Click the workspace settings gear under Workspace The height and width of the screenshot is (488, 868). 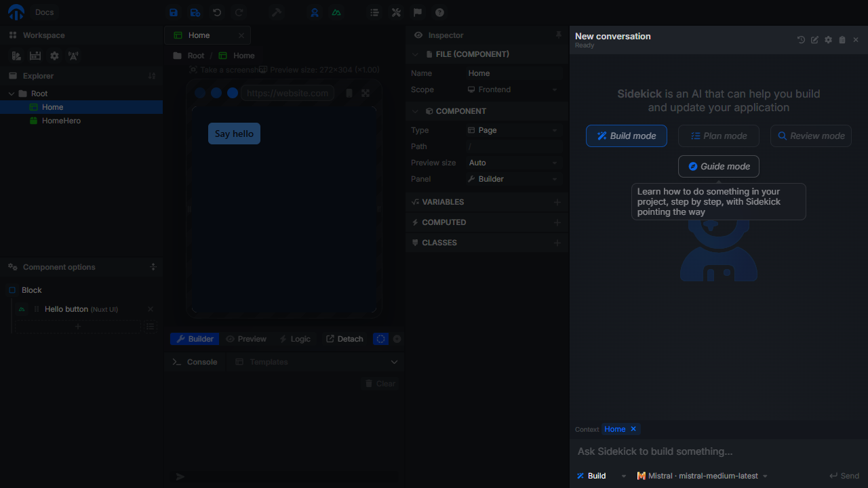pos(54,56)
